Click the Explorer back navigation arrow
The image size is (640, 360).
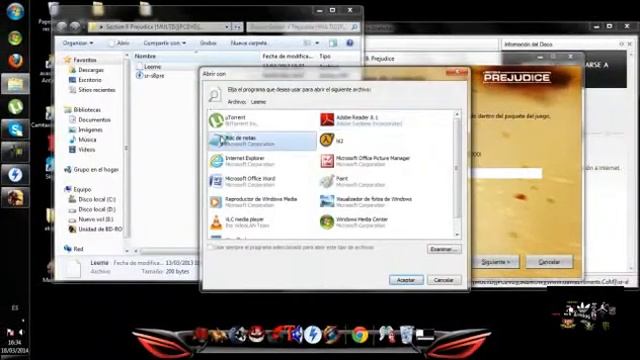[x=62, y=27]
